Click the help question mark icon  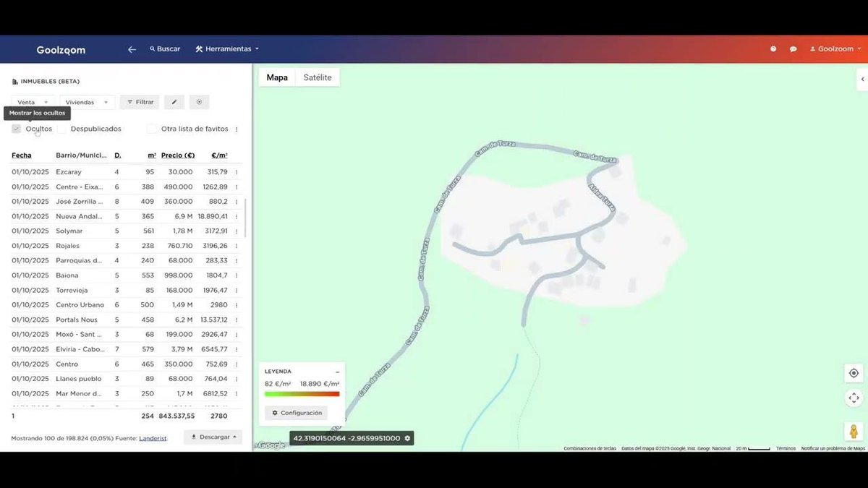[773, 49]
